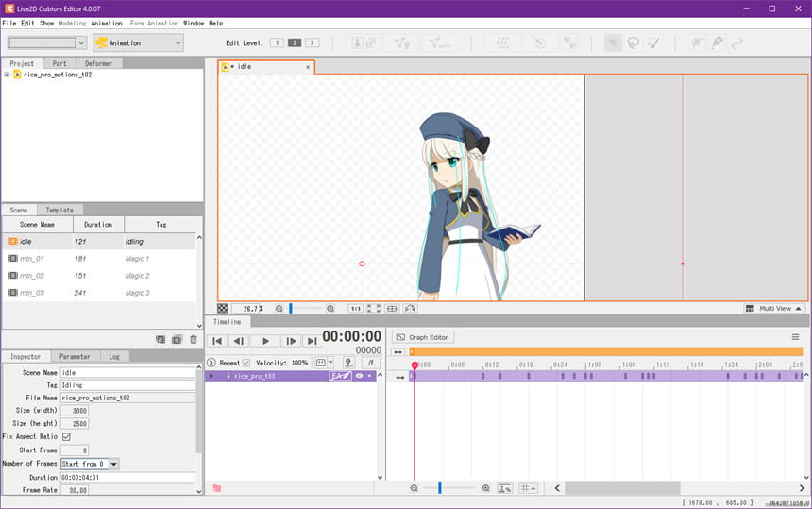
Task: Expand the rice_pro_motions_t02 project tree node
Action: tap(7, 75)
